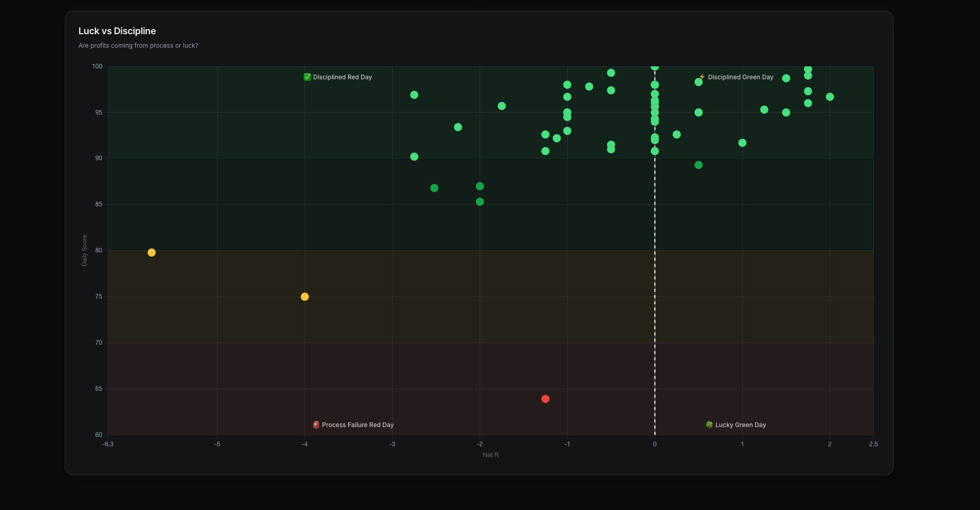Click the green point at Net R -2.75, score 90
Image resolution: width=980 pixels, height=510 pixels.
coord(414,157)
